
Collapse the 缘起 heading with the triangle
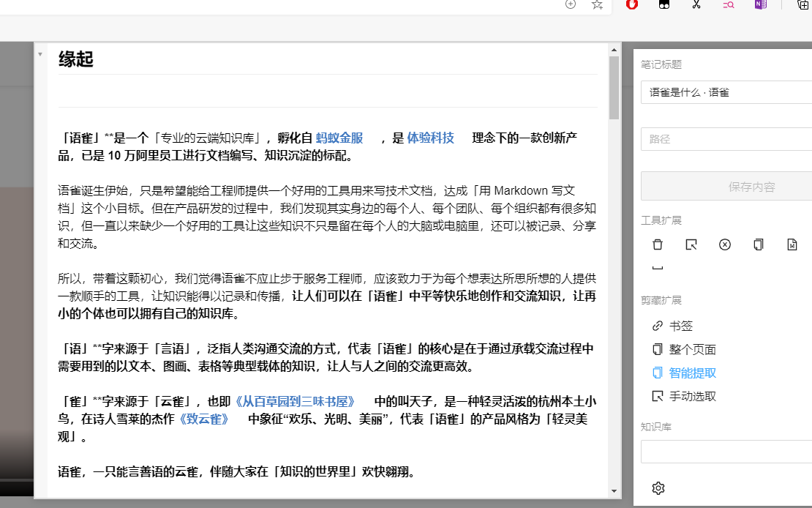[40, 54]
